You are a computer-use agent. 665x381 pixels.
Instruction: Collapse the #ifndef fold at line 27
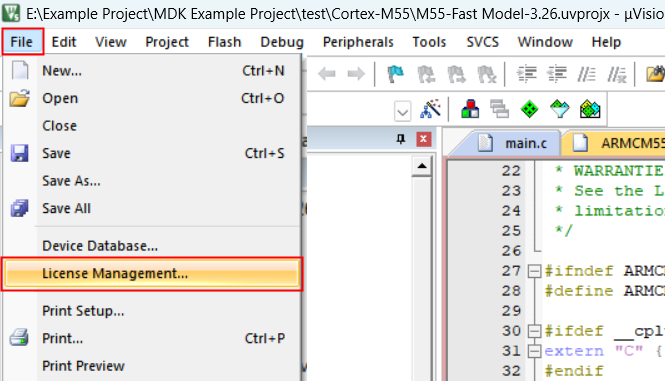click(534, 271)
